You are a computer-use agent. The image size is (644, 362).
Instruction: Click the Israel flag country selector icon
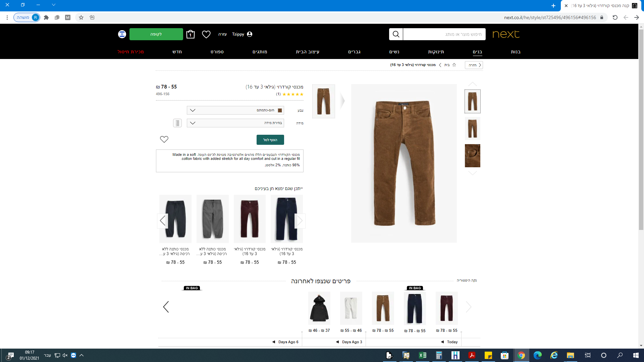pos(122,34)
